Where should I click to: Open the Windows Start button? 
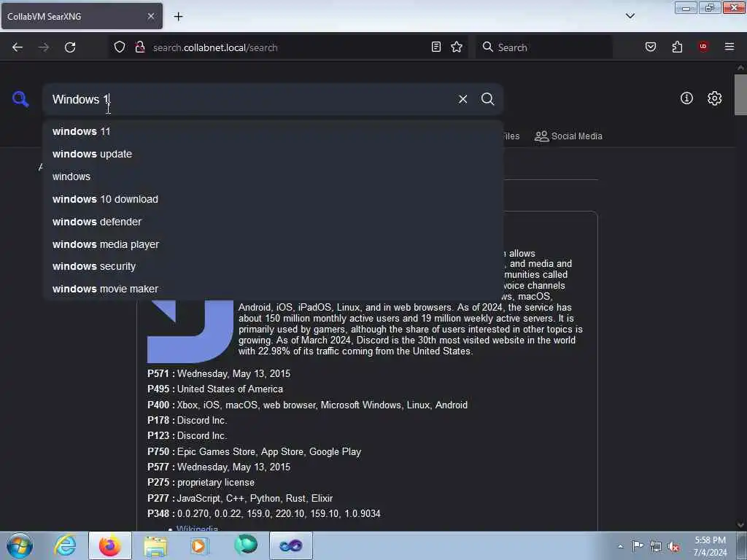(x=20, y=545)
